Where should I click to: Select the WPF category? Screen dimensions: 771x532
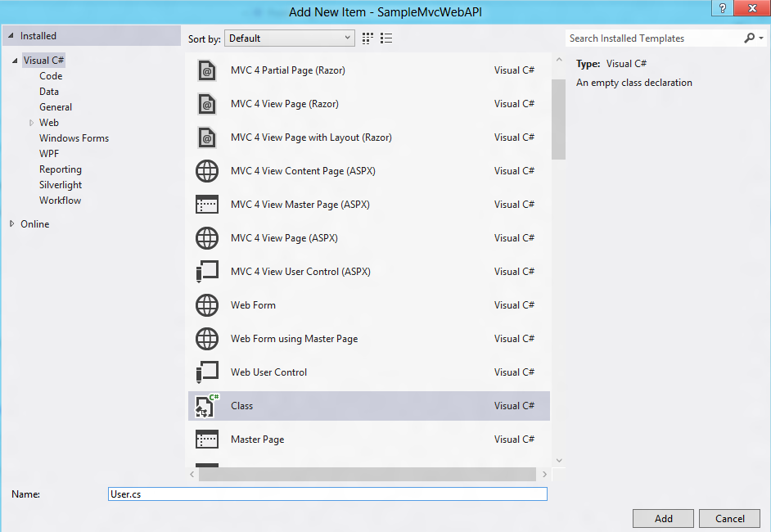[x=48, y=154]
